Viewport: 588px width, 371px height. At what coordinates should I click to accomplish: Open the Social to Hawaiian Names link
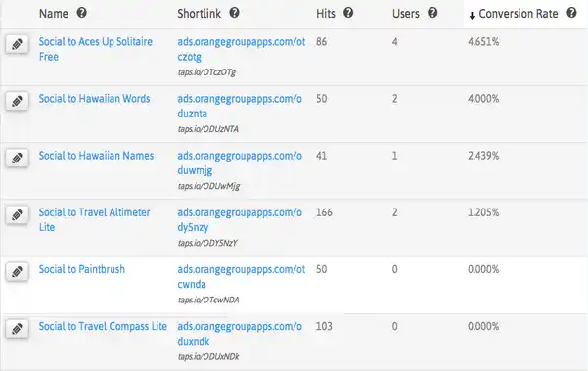97,156
